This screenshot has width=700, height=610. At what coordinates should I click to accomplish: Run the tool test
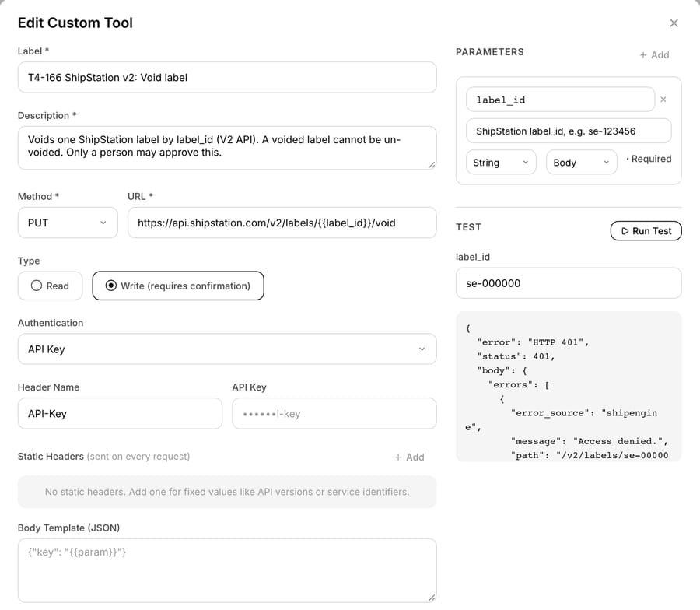646,231
